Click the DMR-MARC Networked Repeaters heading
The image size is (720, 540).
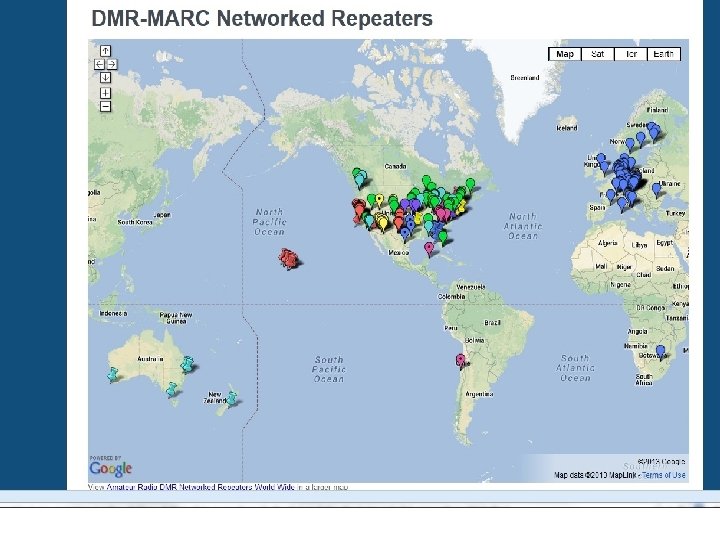(262, 19)
